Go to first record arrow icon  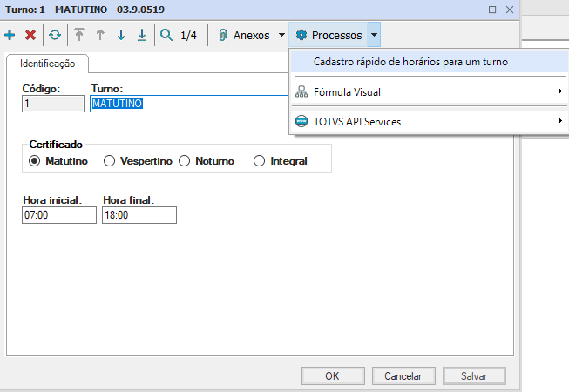pos(79,36)
